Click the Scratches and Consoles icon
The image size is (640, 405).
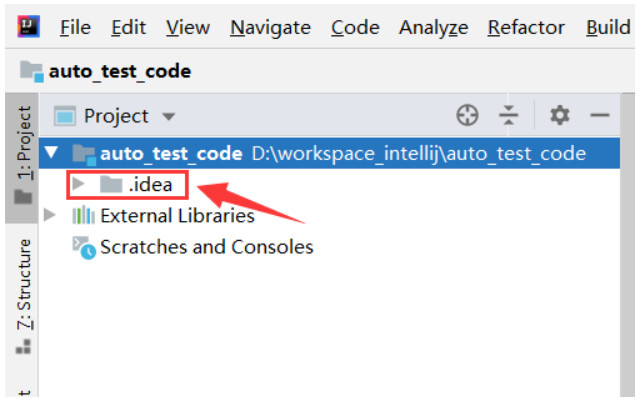pyautogui.click(x=83, y=247)
